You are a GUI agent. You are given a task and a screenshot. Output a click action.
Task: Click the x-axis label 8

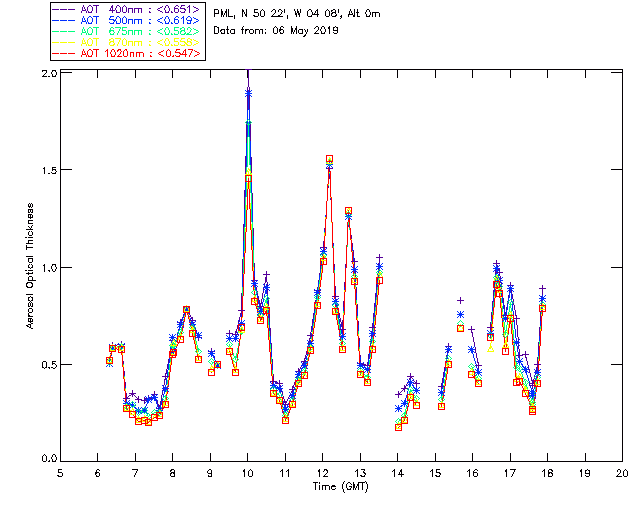pyautogui.click(x=173, y=473)
